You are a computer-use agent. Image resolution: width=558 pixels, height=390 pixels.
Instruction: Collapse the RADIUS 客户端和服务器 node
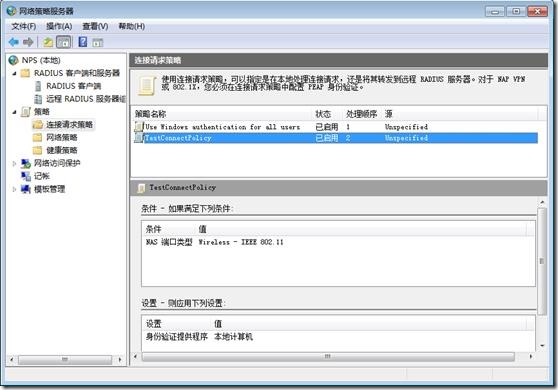click(14, 74)
